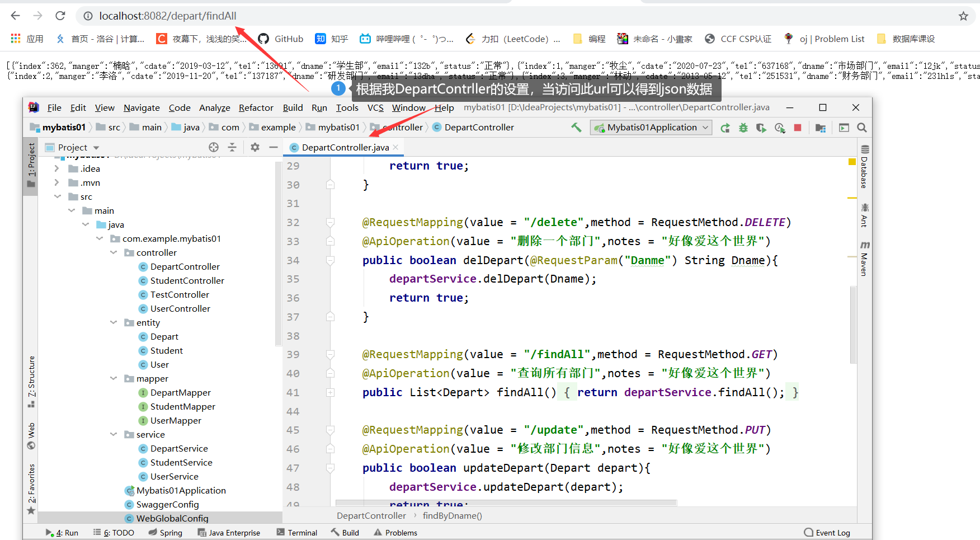Open the Refactor menu
Image resolution: width=980 pixels, height=540 pixels.
click(256, 107)
